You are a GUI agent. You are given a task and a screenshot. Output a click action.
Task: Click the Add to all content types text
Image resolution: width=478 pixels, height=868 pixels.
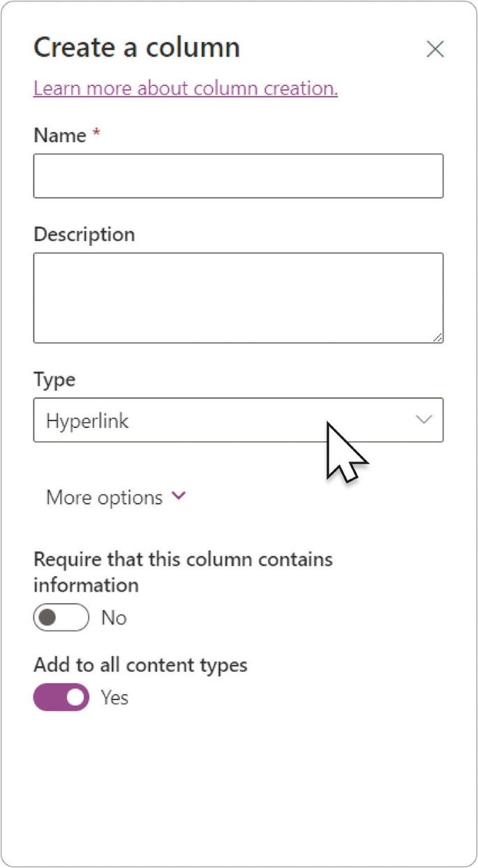coord(140,664)
